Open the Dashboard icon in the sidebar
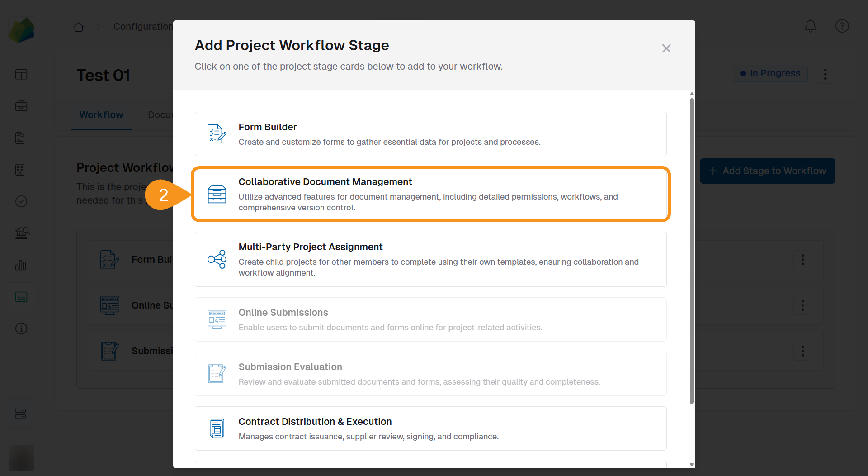The width and height of the screenshot is (868, 476). pos(21,74)
